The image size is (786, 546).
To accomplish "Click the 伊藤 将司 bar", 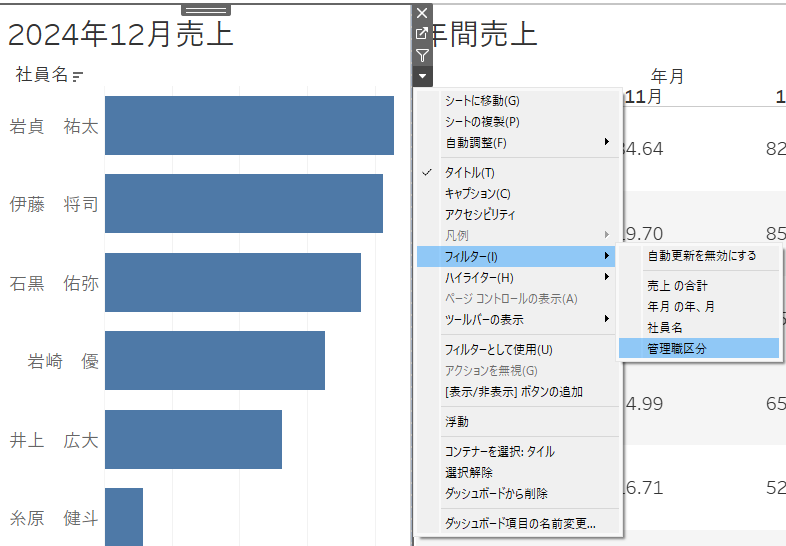I will click(244, 204).
